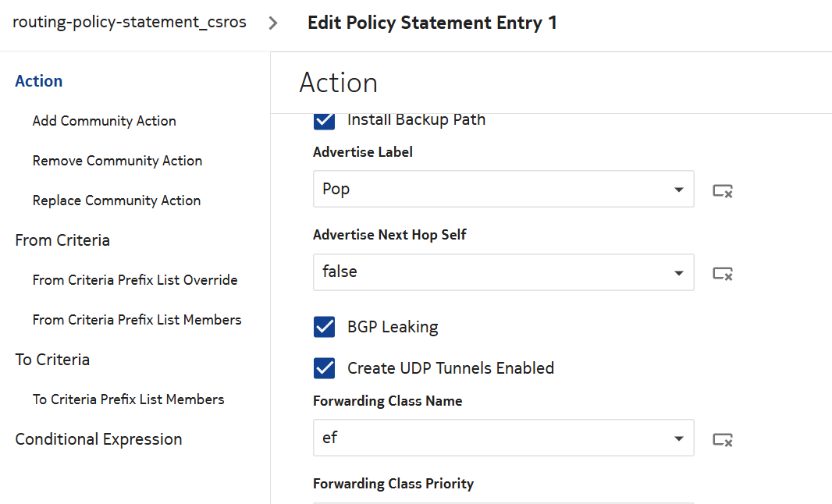Go to the Action section in sidebar

point(39,81)
